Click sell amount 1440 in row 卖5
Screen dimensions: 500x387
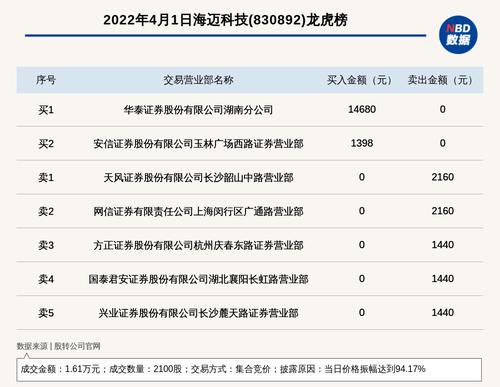(443, 313)
